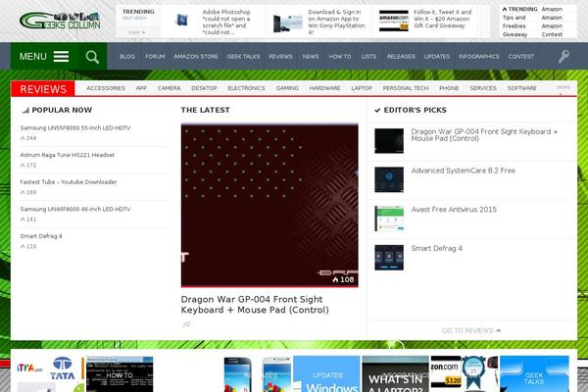Click the HOW TO terminal tile
This screenshot has width=588, height=392.
pyautogui.click(x=120, y=374)
